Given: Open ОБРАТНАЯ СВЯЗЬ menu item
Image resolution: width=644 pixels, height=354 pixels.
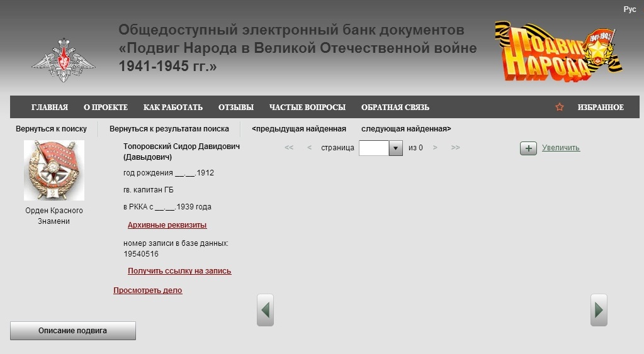Looking at the screenshot, I should pos(395,108).
